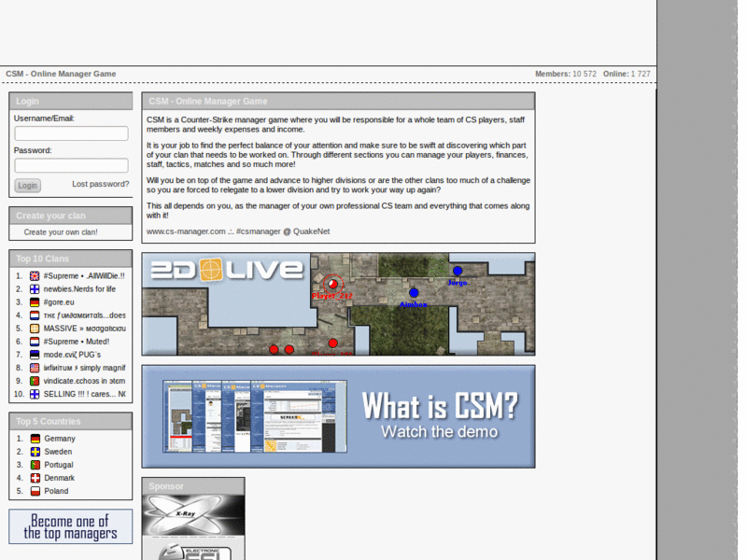Screen dimensions: 747x560
Task: Open the Lost password? link
Action: (101, 184)
